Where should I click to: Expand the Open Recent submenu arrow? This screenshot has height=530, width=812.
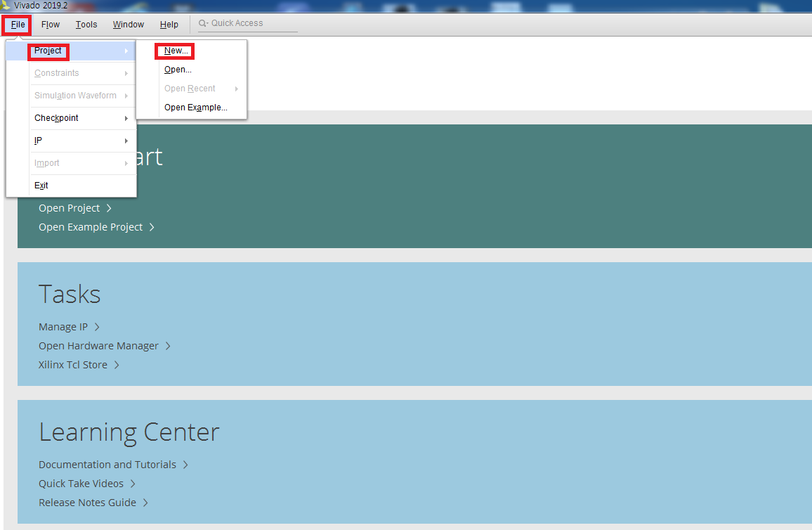point(236,89)
